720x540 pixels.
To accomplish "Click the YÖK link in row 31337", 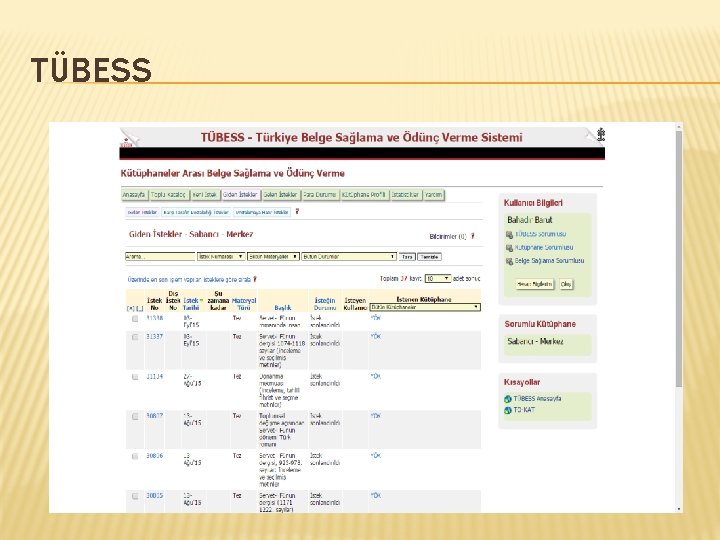I will pyautogui.click(x=376, y=337).
